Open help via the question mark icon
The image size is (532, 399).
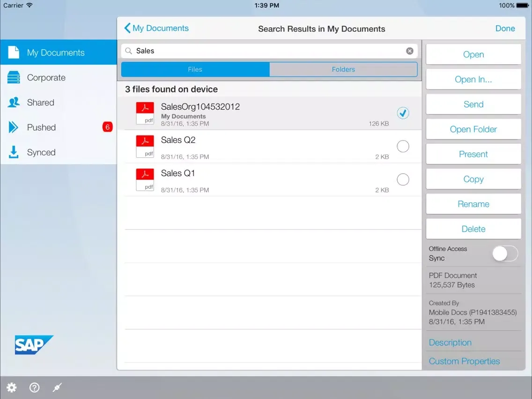click(34, 387)
